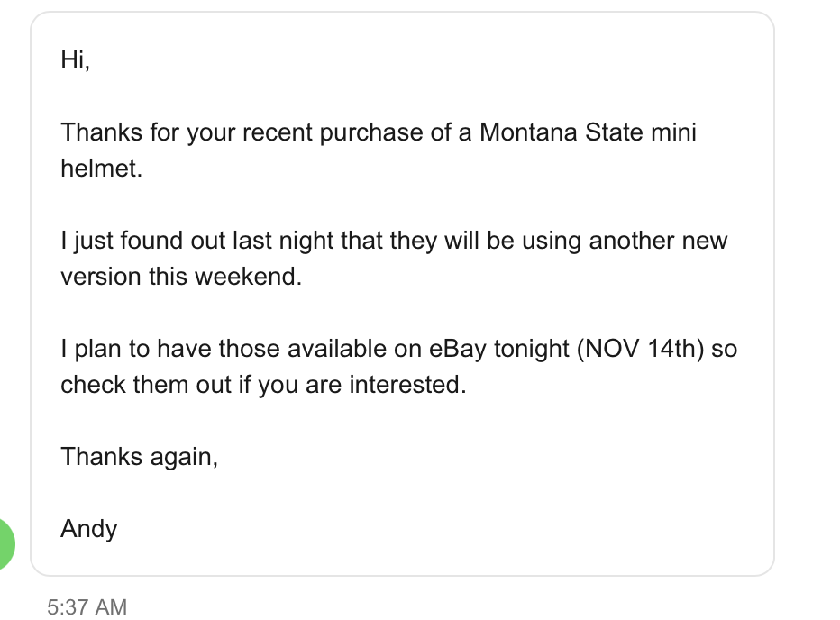This screenshot has width=840, height=620.
Task: Click the word "available" in message
Action: pyautogui.click(x=327, y=349)
